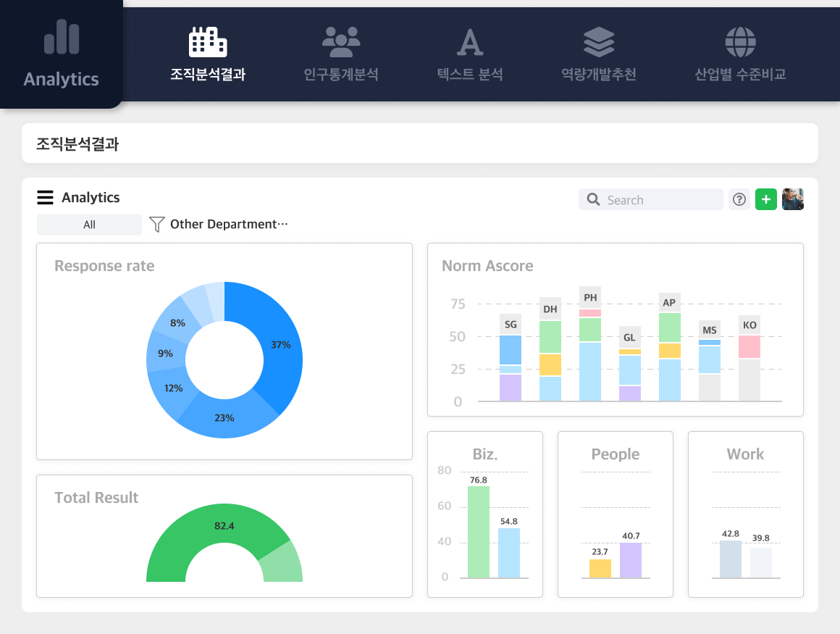
Task: Click the 37% segment of the donut chart
Action: (x=279, y=344)
